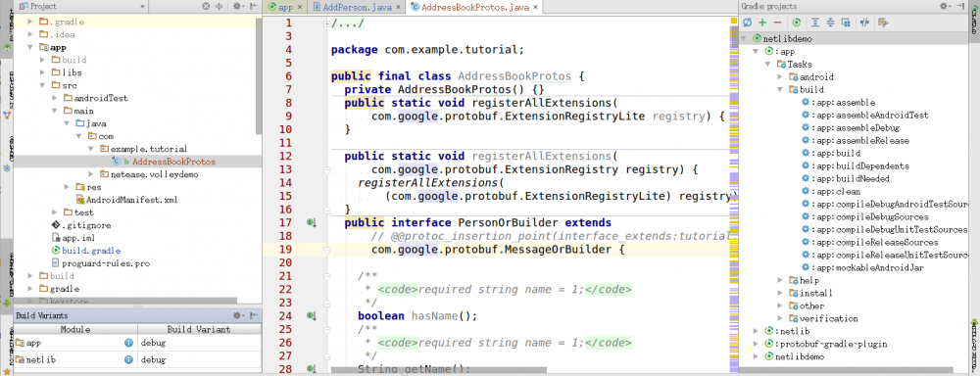Open Build Variants panel gear menu

click(x=238, y=316)
